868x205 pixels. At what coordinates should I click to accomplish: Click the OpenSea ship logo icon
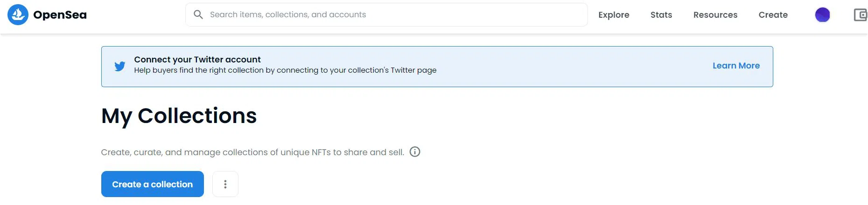(18, 14)
